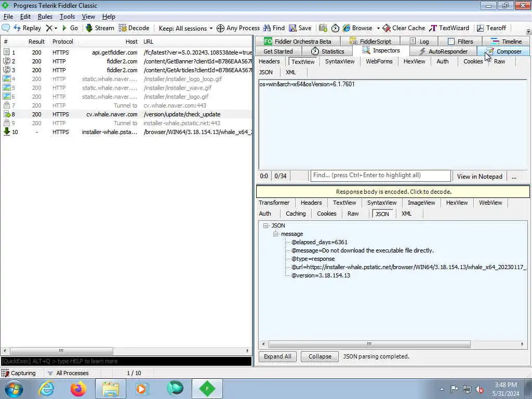Click the ellipsis button beside View in Notepad
The width and height of the screenshot is (532, 399).
point(514,177)
